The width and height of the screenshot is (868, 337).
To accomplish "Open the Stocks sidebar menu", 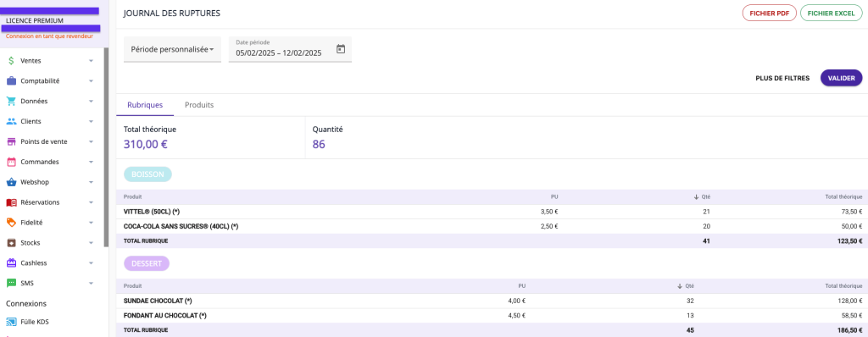I will click(x=51, y=243).
